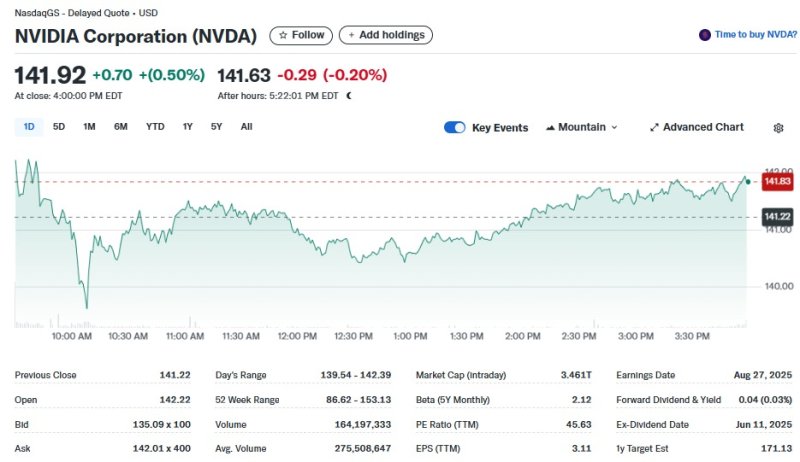Image resolution: width=800 pixels, height=462 pixels.
Task: Click Forward Dividend & Yield value 0.04 (0.03%)
Action: pos(765,400)
